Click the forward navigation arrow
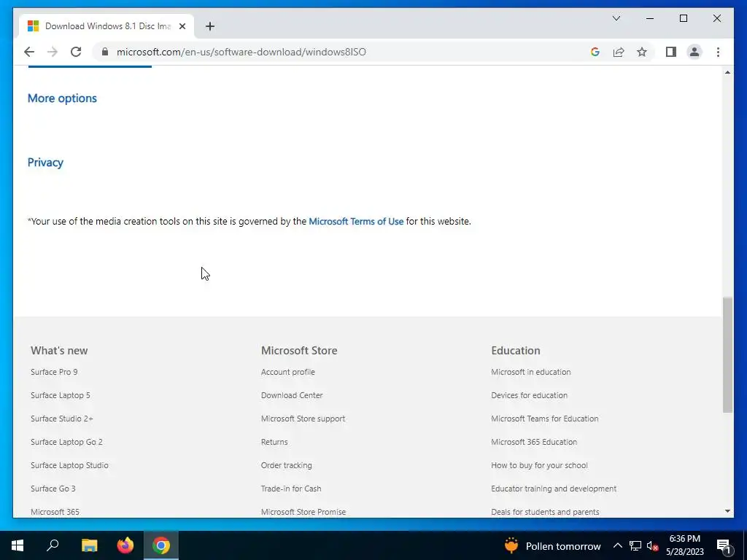This screenshot has height=560, width=747. tap(53, 52)
